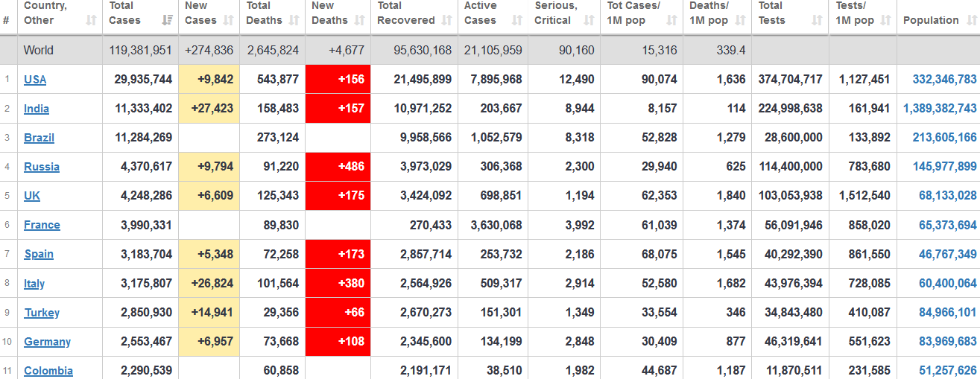Open the UK country link
The height and width of the screenshot is (379, 980).
(x=31, y=196)
